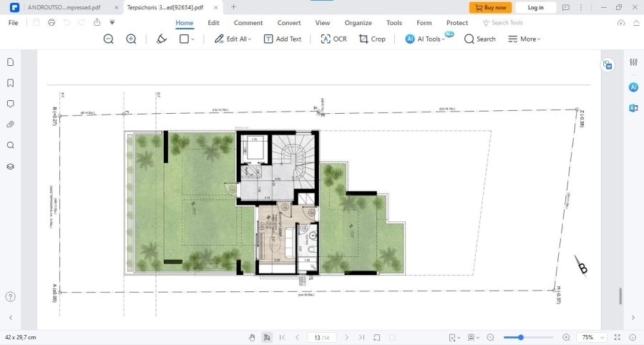Click the Redo arrow

click(82, 23)
